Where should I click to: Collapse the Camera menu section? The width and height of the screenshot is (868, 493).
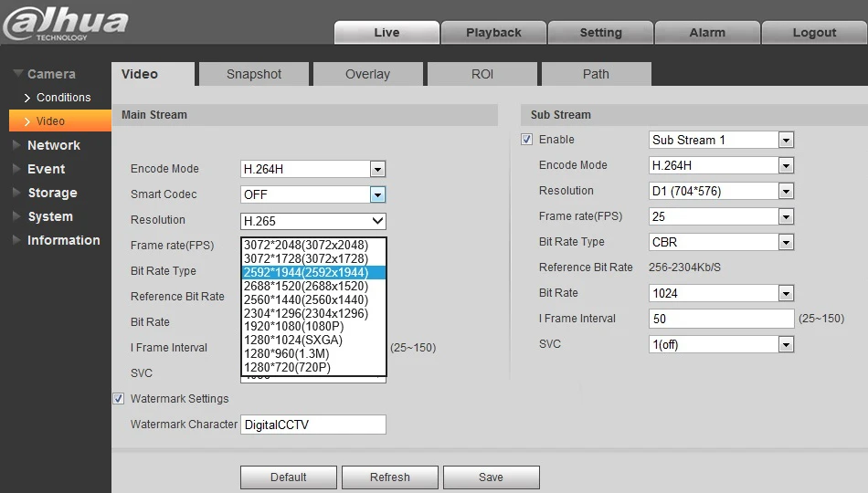click(44, 74)
